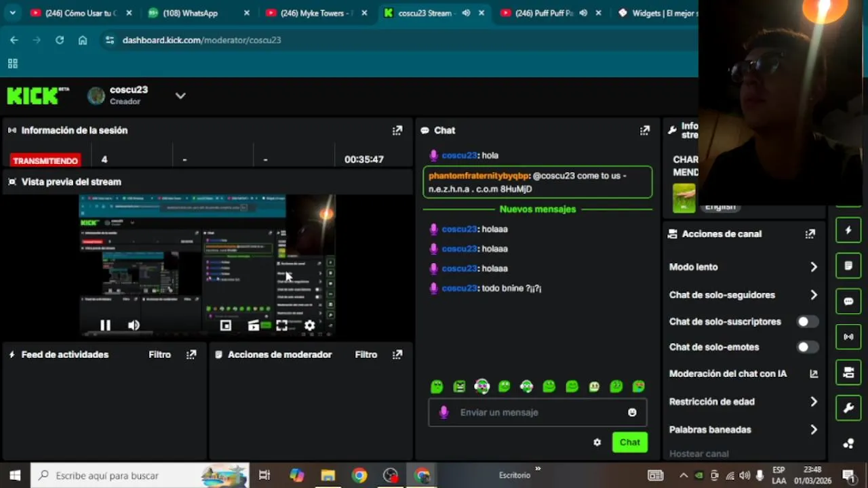
Task: Select the channel actions sidebar icon
Action: coord(848,372)
